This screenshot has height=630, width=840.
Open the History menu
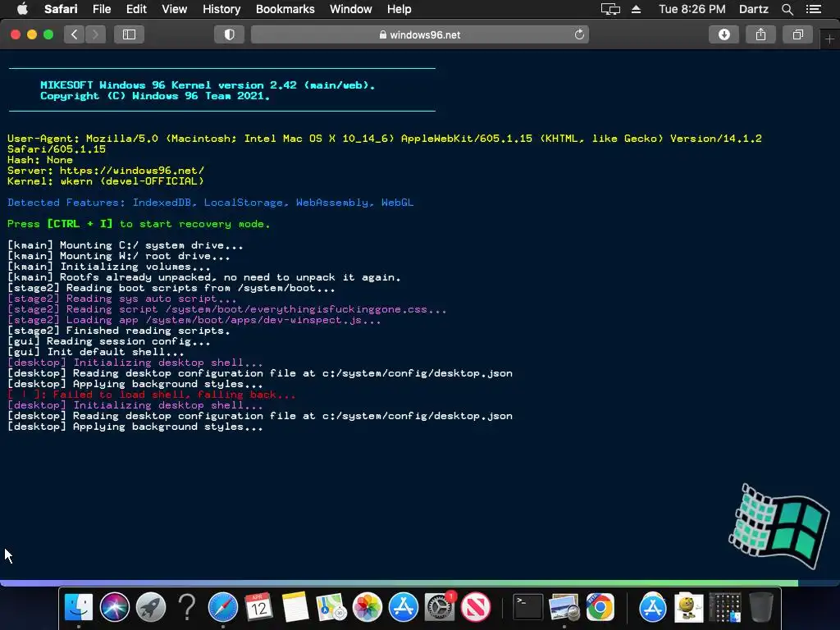(221, 9)
